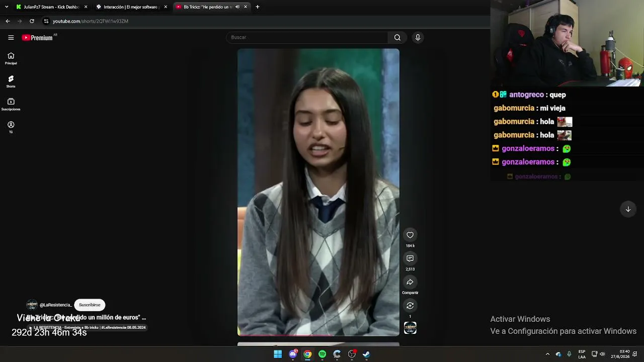The height and width of the screenshot is (362, 644).
Task: Expand the browser tab search chevron
Action: [7, 7]
